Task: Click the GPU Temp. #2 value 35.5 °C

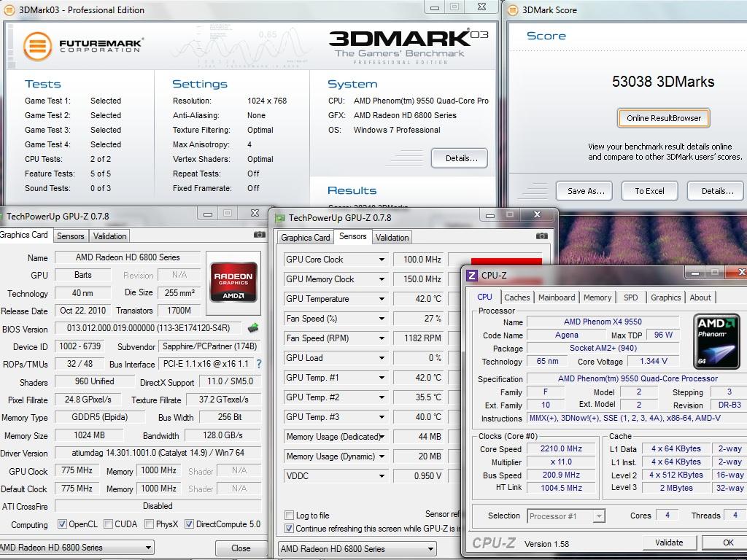Action: pos(417,397)
